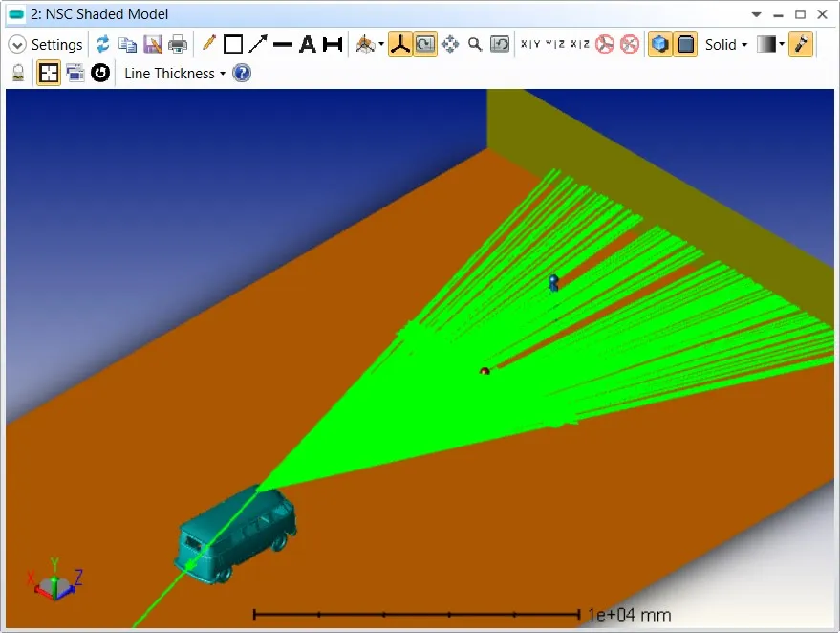Select the pencil annotation tool
This screenshot has width=840, height=633.
(208, 45)
